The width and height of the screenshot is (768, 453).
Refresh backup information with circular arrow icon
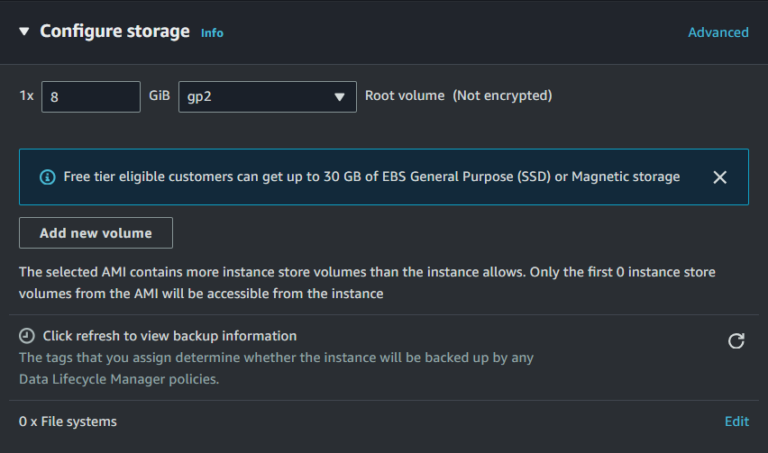(x=736, y=341)
